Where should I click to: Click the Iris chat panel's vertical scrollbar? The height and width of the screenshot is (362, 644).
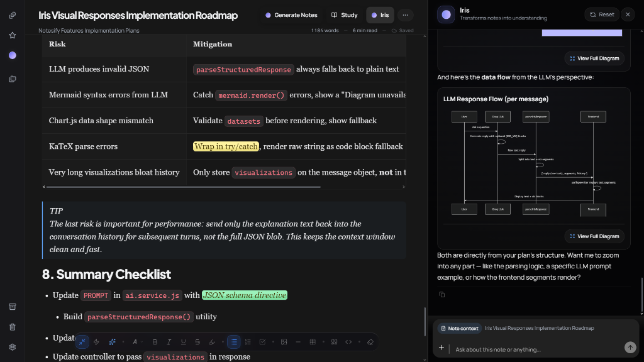click(x=641, y=294)
